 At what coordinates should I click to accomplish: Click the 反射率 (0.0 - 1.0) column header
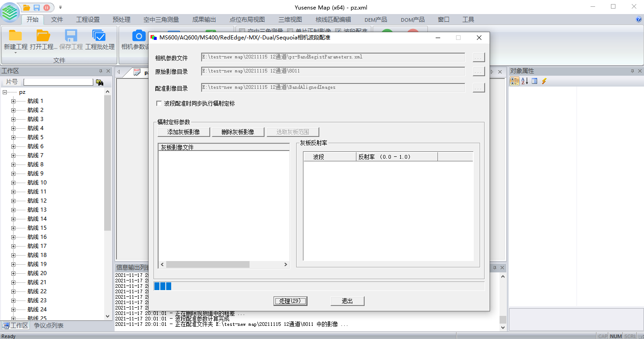point(397,157)
